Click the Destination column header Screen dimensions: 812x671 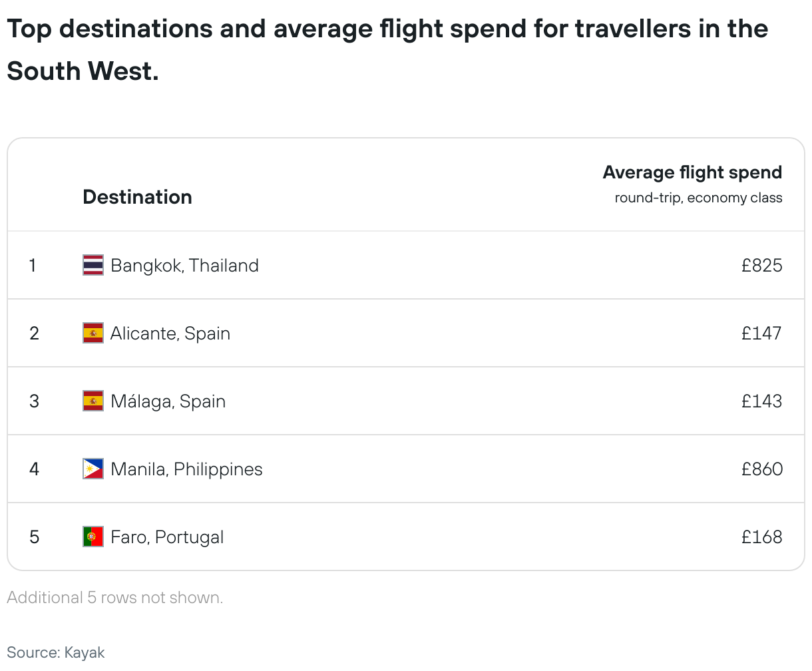click(x=137, y=197)
